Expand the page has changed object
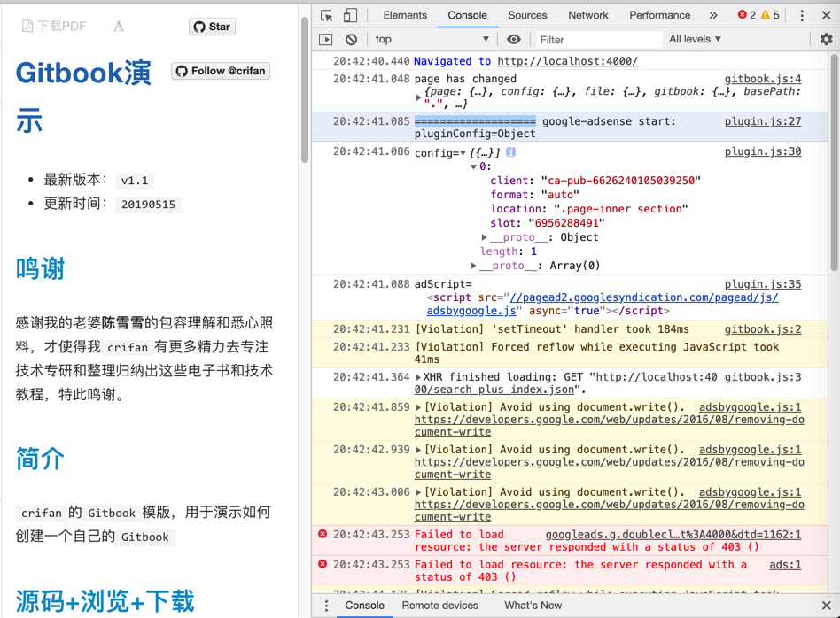The image size is (840, 618). pos(418,97)
